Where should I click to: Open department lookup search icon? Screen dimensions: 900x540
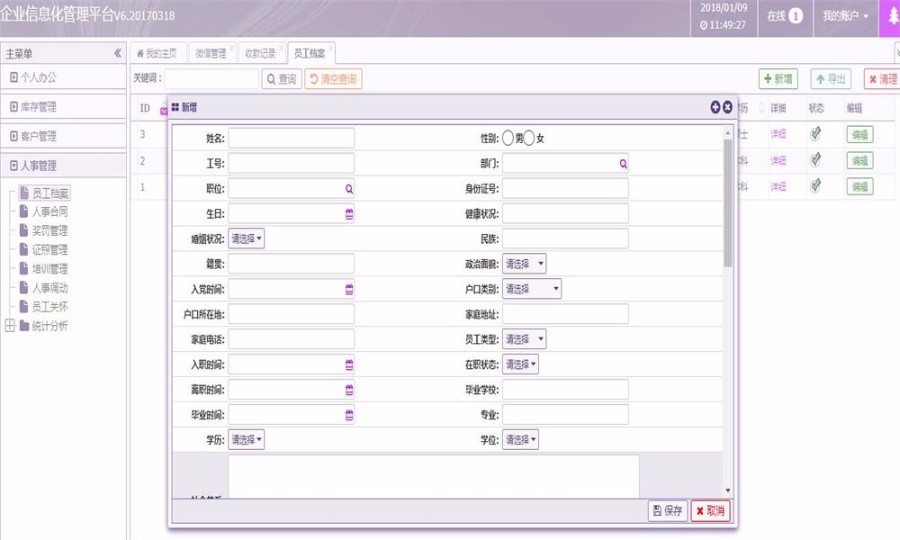click(623, 164)
